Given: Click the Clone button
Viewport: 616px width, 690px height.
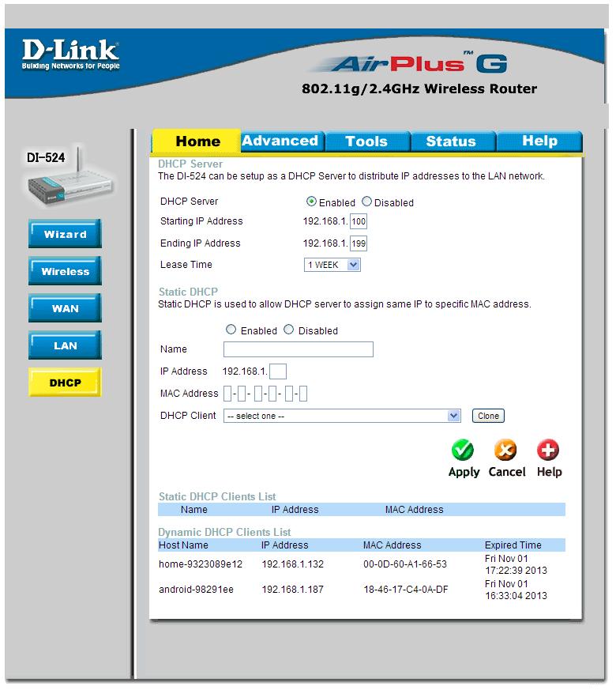Looking at the screenshot, I should [488, 416].
